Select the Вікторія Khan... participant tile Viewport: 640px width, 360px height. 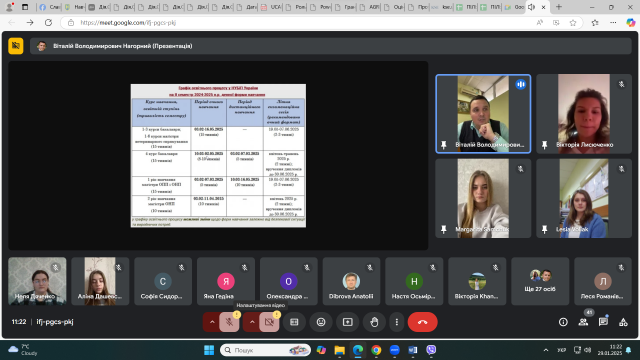click(477, 281)
